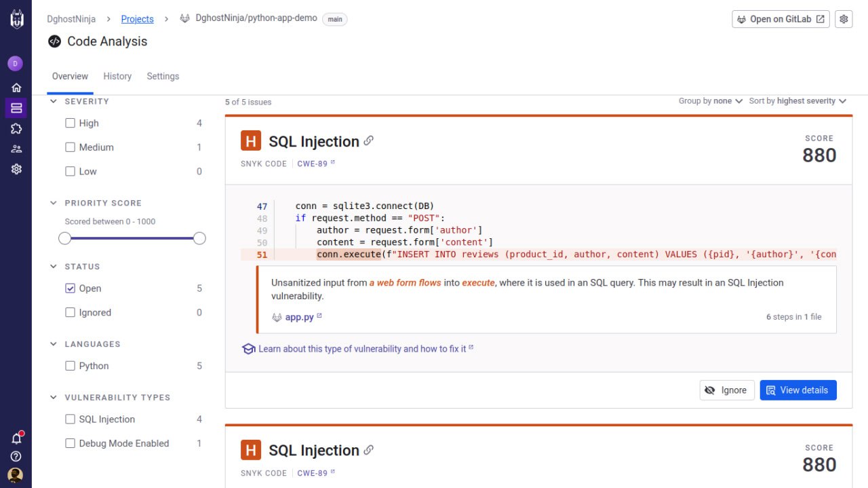Click the Snyk logo in sidebar

pyautogui.click(x=16, y=19)
